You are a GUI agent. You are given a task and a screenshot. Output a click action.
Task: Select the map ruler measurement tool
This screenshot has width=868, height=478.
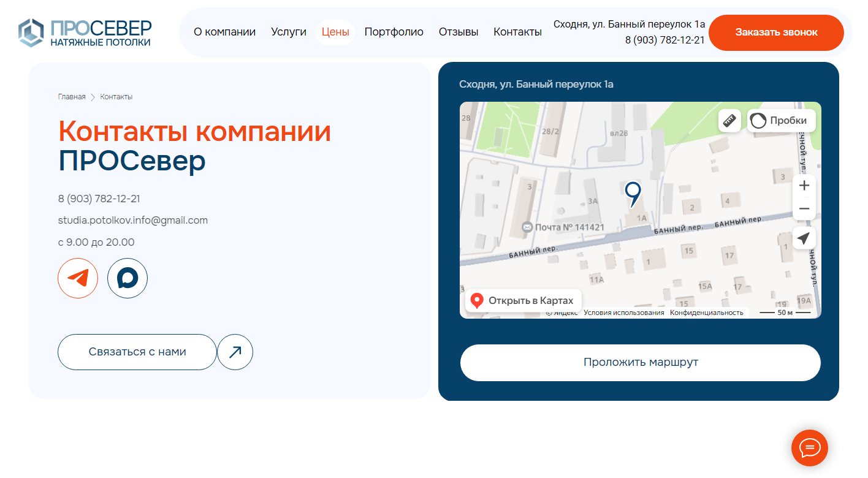click(729, 121)
